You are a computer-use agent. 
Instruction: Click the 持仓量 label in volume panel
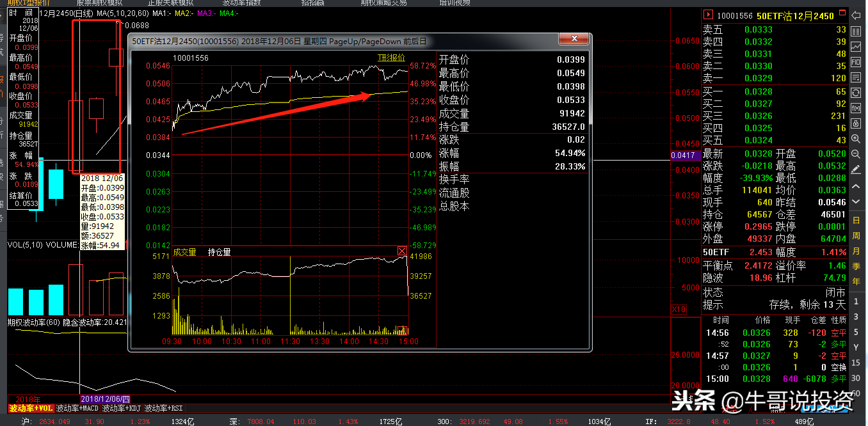(x=219, y=252)
